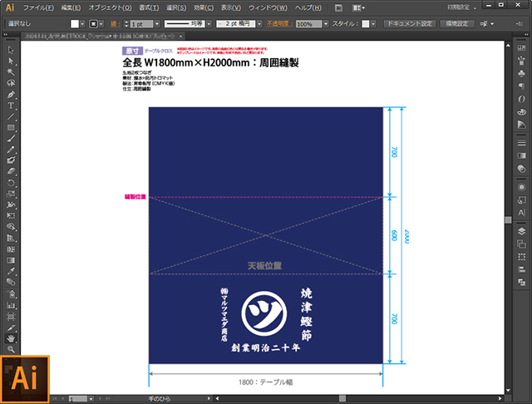Select the Line Segment tool
Image resolution: width=532 pixels, height=404 pixels.
pos(11,116)
